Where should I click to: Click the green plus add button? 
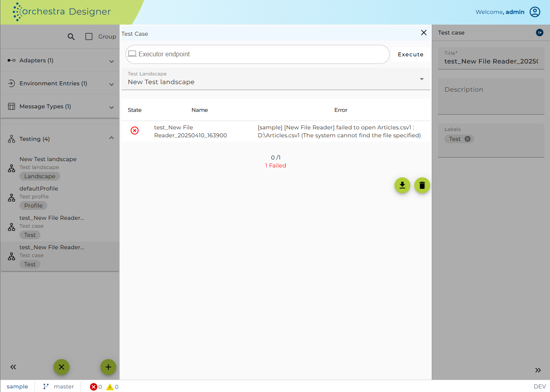108,367
